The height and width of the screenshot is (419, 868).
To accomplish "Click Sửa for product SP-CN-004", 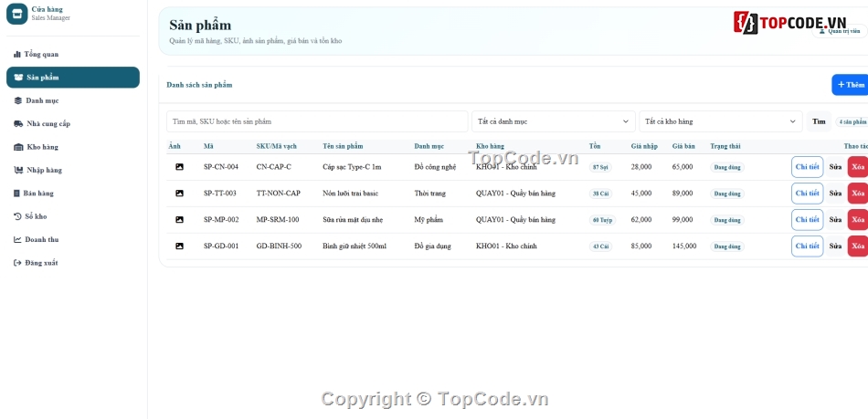I will [835, 167].
